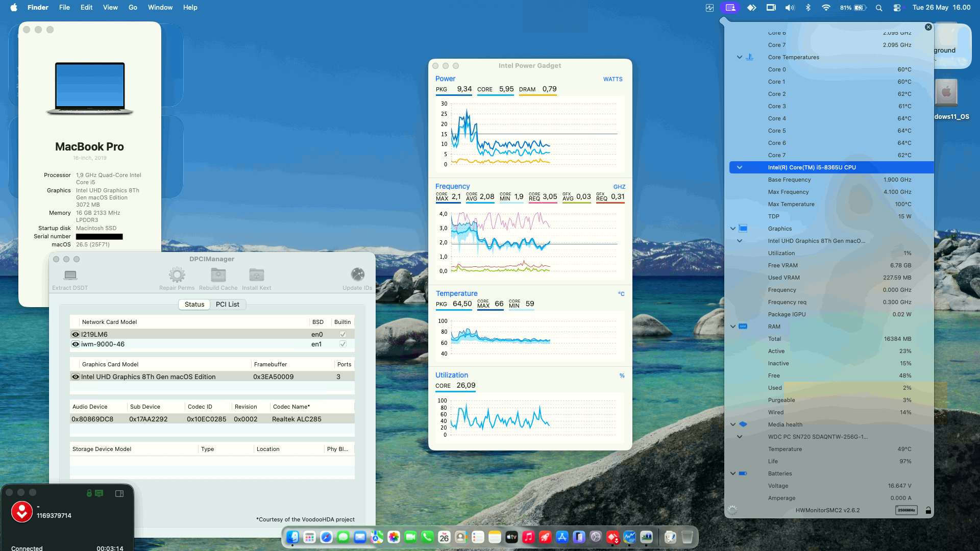Select the Free VRAM 6.78 GB row
Image resolution: width=980 pixels, height=551 pixels.
[x=831, y=265]
